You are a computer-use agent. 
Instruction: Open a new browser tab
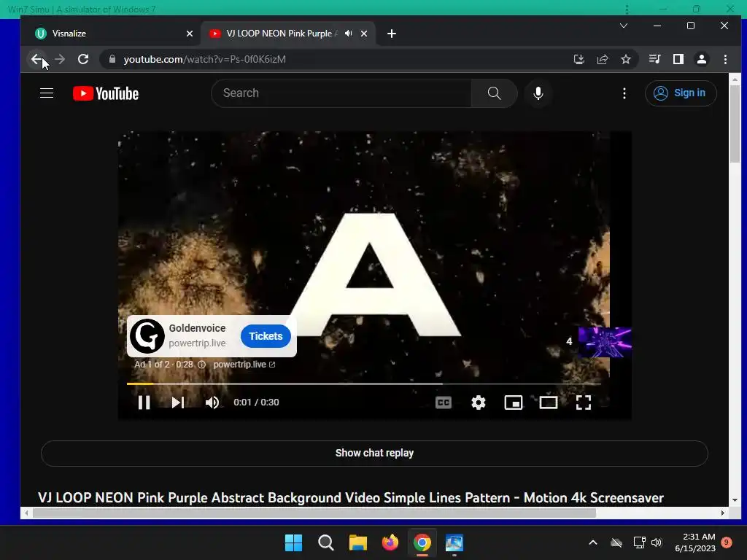click(x=392, y=34)
